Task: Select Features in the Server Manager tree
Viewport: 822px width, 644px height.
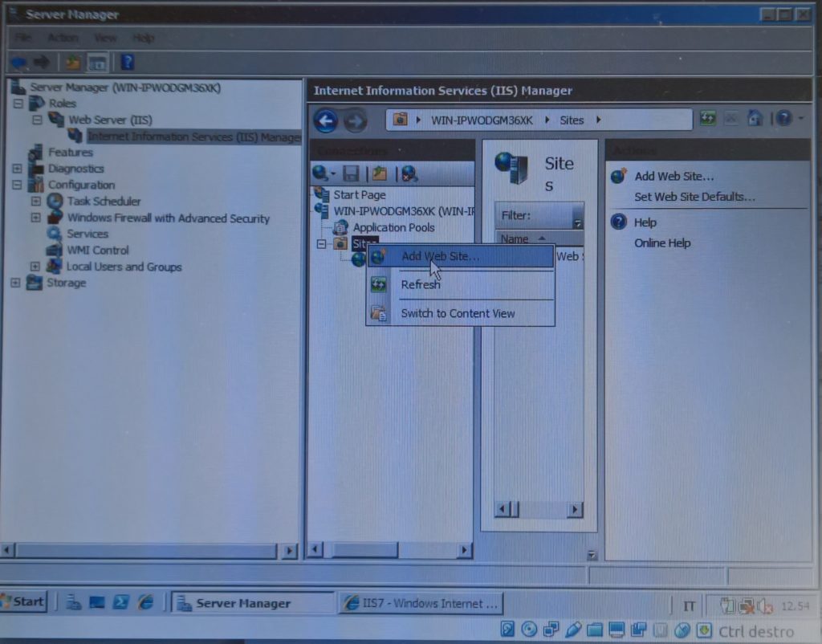Action: (x=71, y=153)
